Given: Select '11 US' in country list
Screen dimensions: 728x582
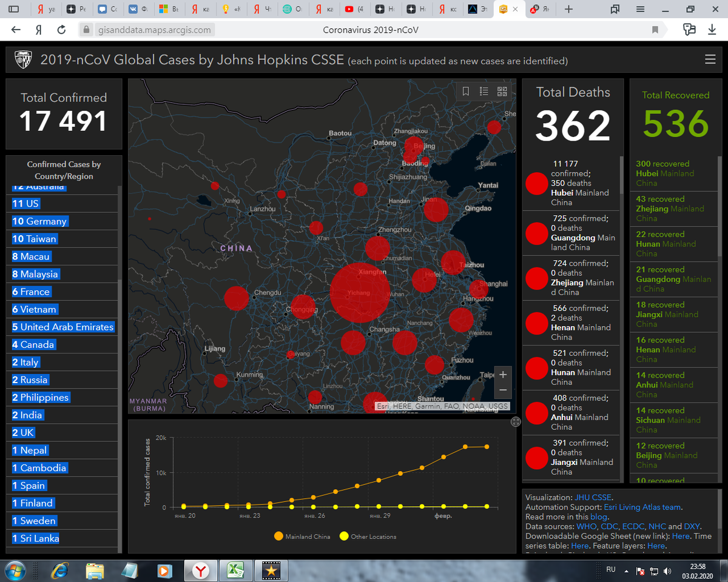Looking at the screenshot, I should pos(62,204).
